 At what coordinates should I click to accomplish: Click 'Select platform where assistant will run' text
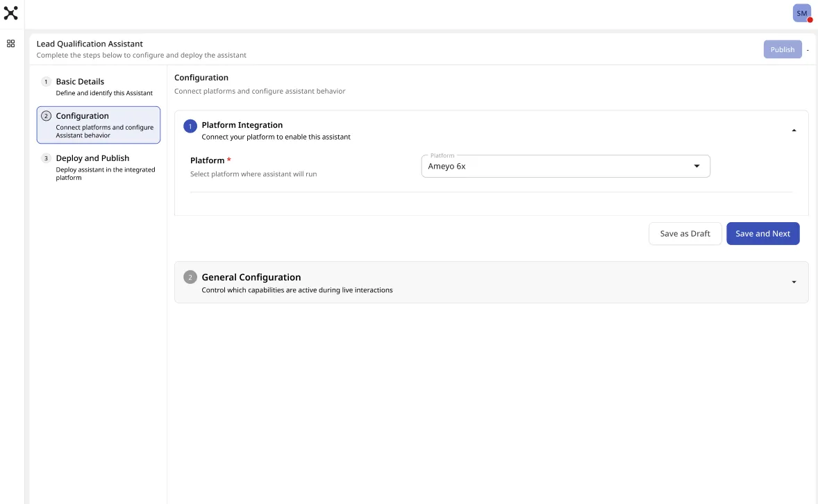coord(253,174)
